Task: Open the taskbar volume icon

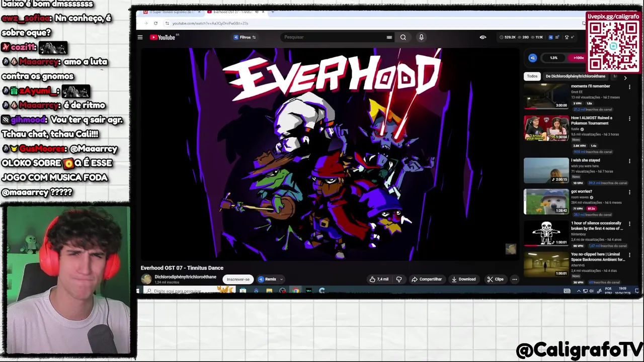Action: [591, 291]
